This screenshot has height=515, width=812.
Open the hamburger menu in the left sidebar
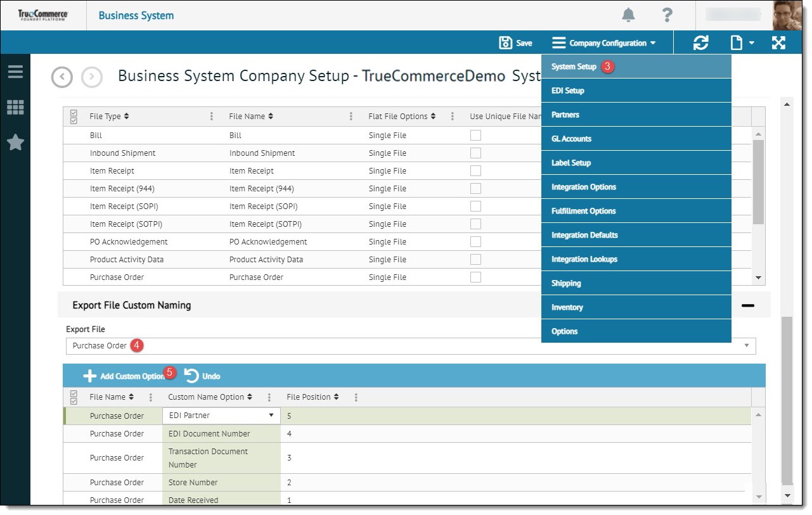click(x=15, y=71)
